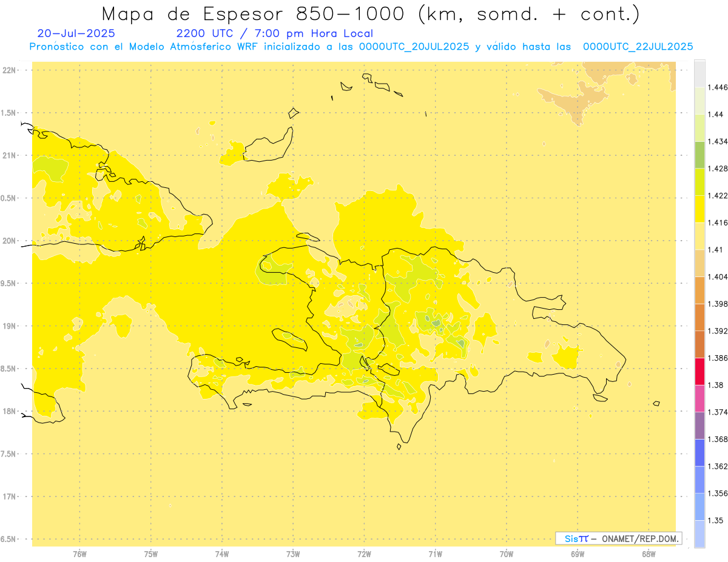Click the '22N' latitude label
The width and height of the screenshot is (728, 562).
pos(8,70)
